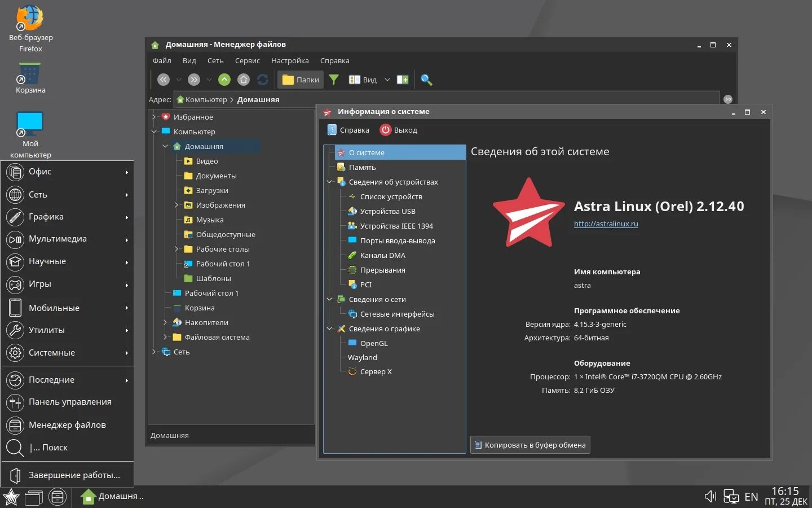
Task: Go back with file manager back arrow
Action: pos(164,80)
